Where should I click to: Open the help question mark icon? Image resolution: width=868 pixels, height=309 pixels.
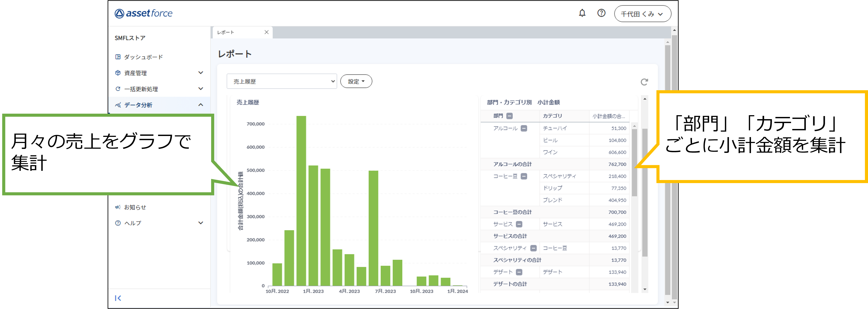pyautogui.click(x=601, y=13)
